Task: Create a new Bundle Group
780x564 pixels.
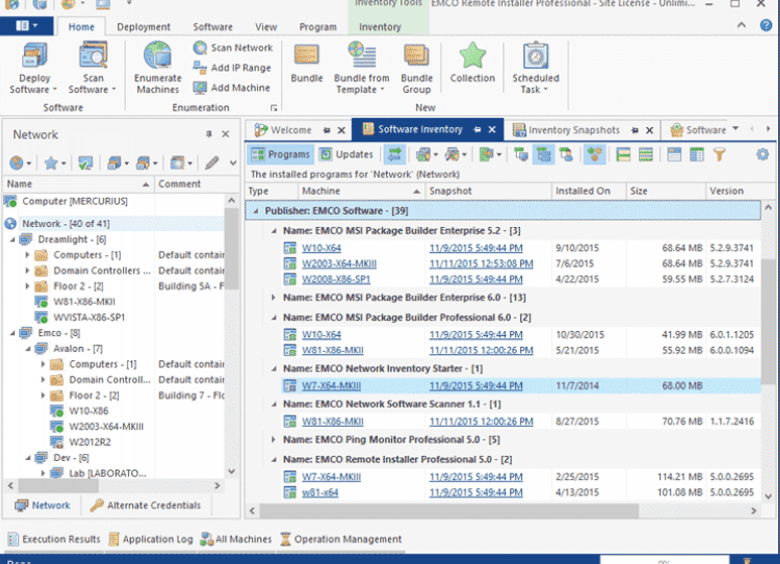Action: [416, 69]
